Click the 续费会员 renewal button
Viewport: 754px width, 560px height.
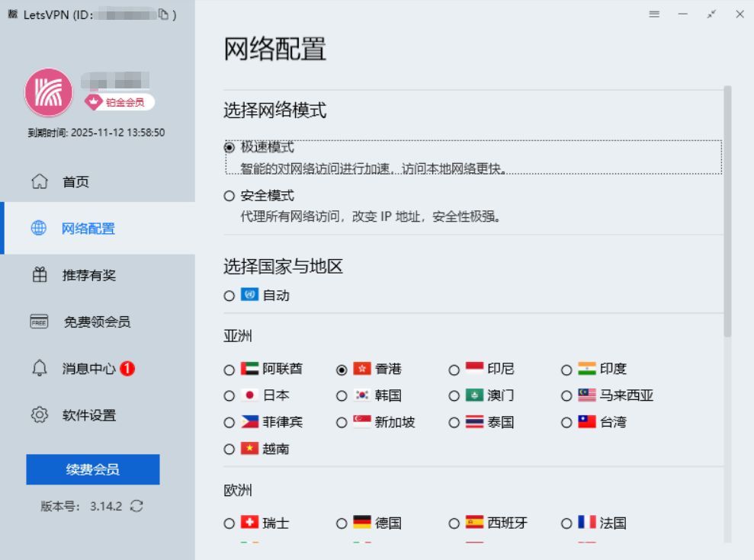pyautogui.click(x=92, y=469)
